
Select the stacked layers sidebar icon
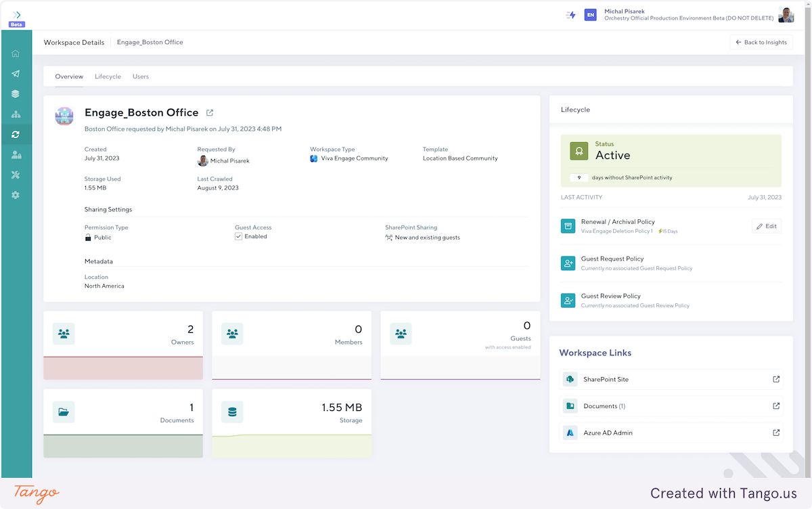pyautogui.click(x=16, y=94)
